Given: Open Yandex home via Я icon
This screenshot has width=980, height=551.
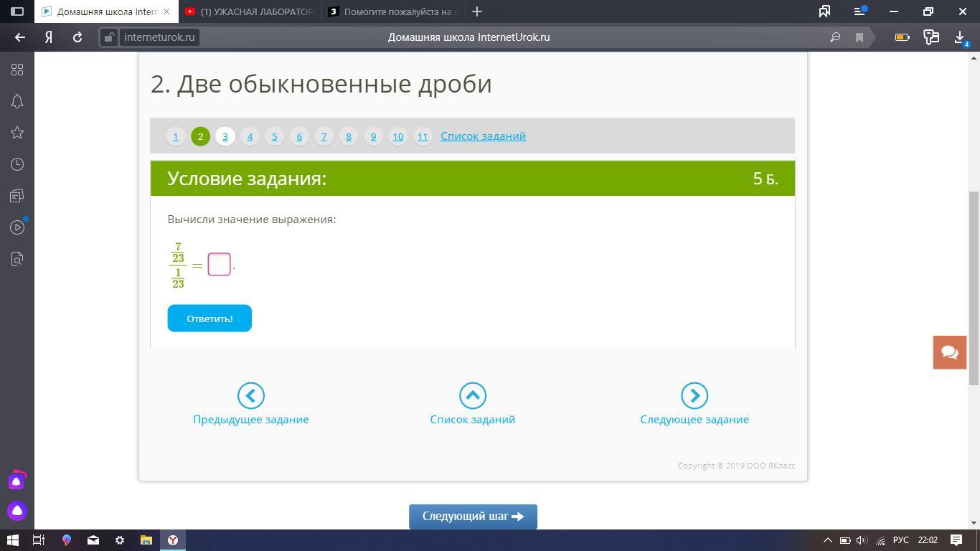Looking at the screenshot, I should (49, 37).
